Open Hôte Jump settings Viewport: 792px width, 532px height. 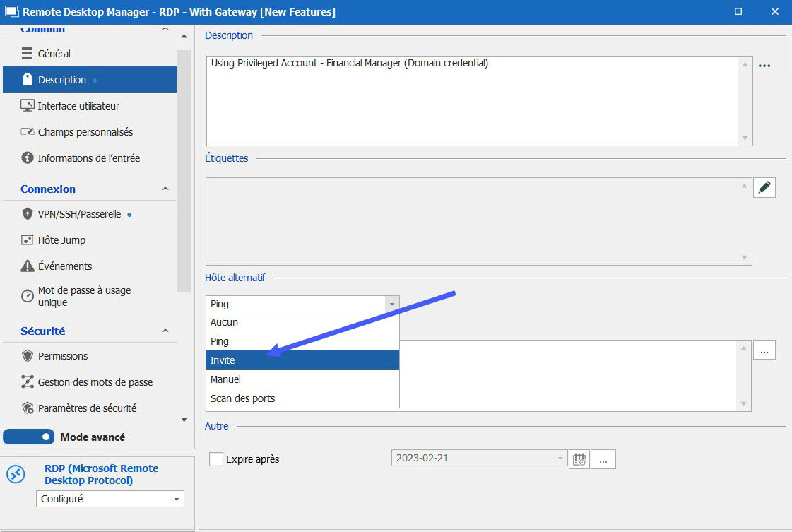tap(61, 240)
